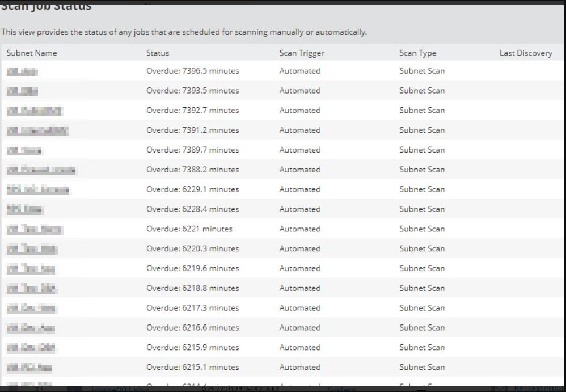Click the Scan Job Status page heading
The image size is (566, 392).
tap(46, 6)
